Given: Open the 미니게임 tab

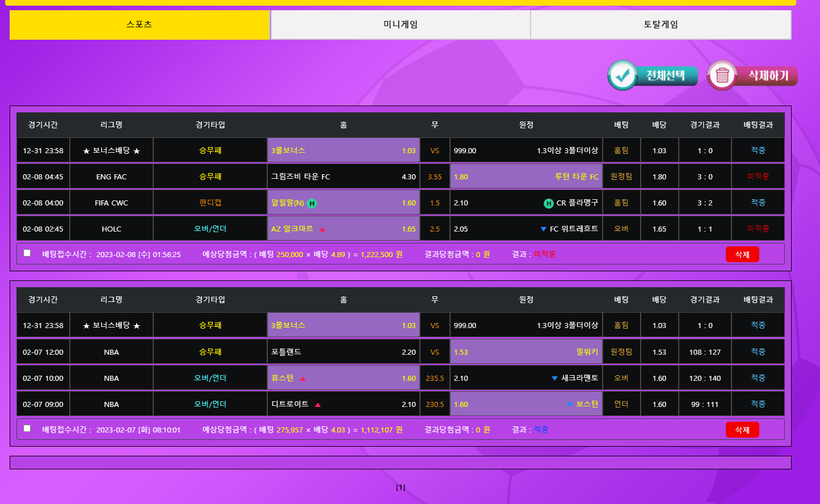Looking at the screenshot, I should (x=401, y=24).
